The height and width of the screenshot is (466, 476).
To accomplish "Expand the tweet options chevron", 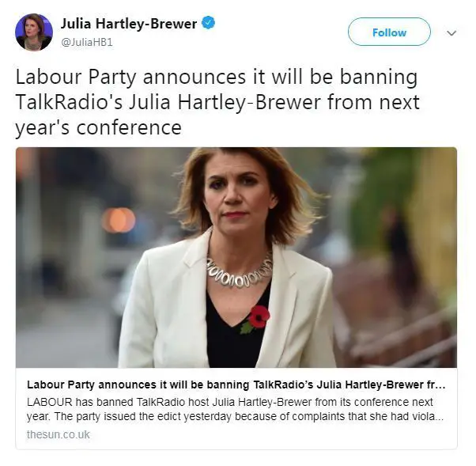I will point(451,32).
